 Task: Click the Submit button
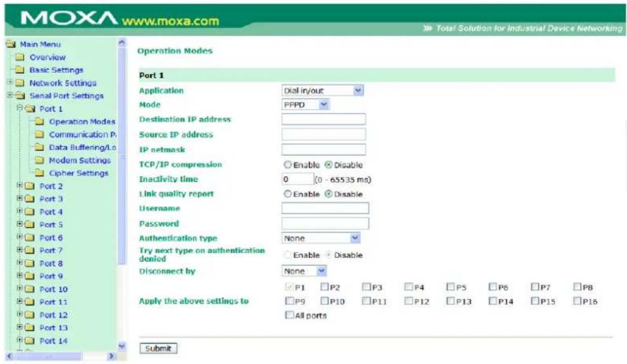click(159, 348)
